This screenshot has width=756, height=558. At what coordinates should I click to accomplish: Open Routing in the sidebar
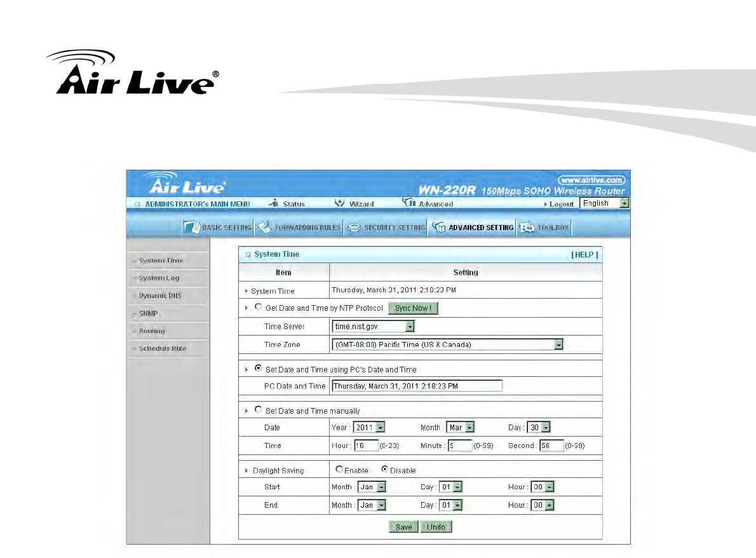click(x=152, y=331)
